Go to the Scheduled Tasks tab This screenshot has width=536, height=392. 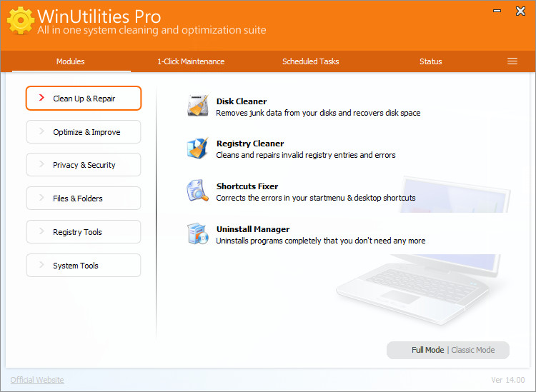click(310, 61)
